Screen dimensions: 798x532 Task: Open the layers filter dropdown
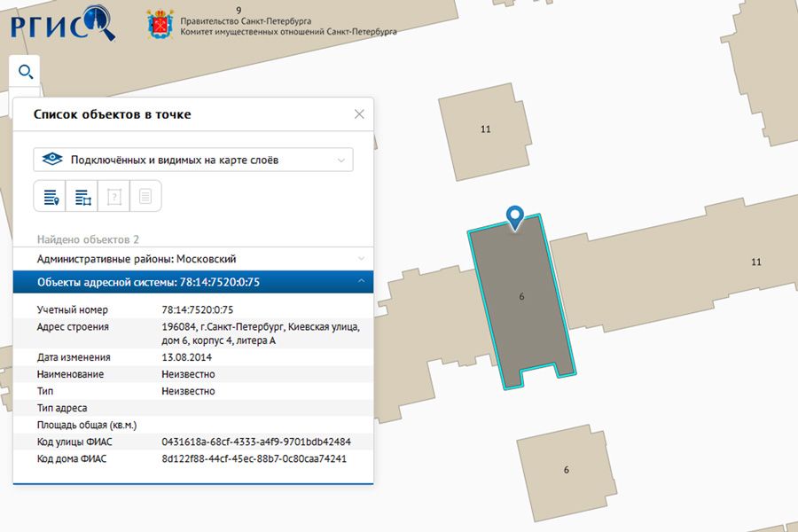pyautogui.click(x=193, y=160)
